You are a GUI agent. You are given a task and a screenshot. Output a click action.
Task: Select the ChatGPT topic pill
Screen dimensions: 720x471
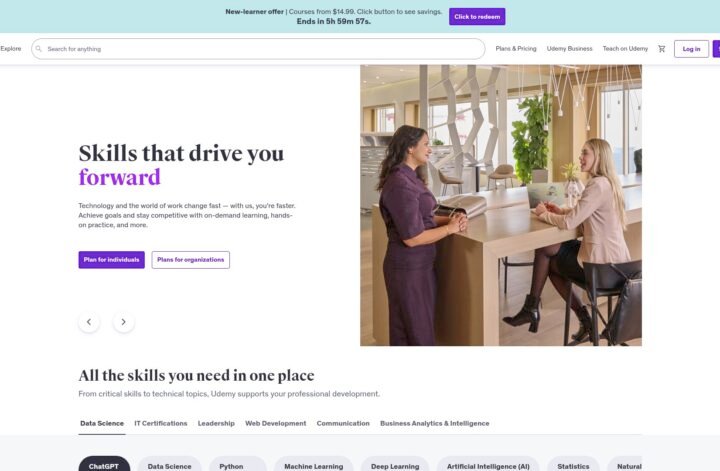(x=104, y=465)
